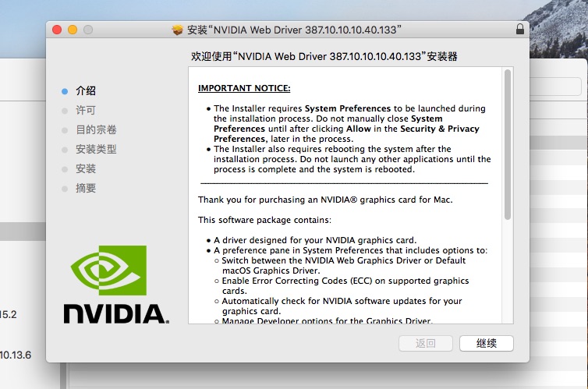588x389 pixels.
Task: Click 'A driver designed for your NVIDIA' line
Action: pyautogui.click(x=315, y=240)
